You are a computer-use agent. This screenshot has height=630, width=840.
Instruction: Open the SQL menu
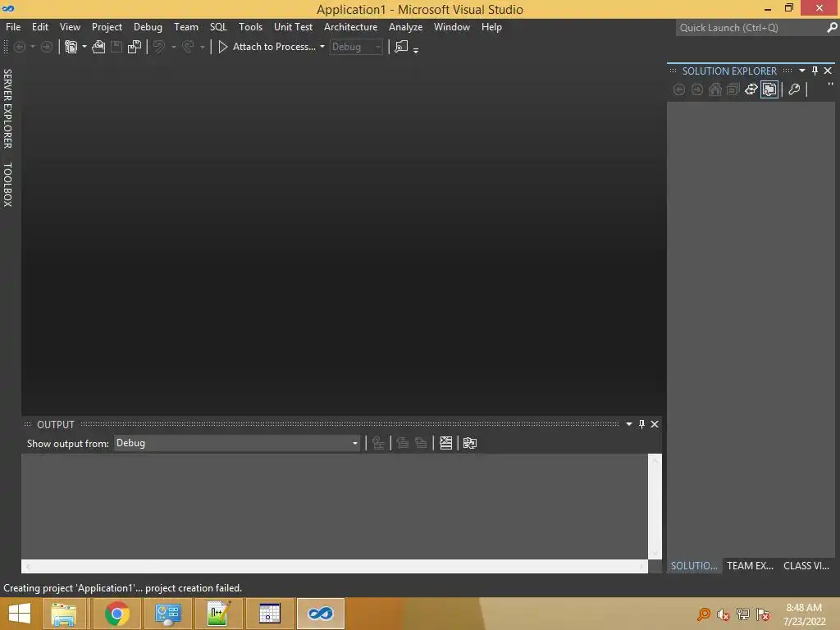pyautogui.click(x=218, y=27)
